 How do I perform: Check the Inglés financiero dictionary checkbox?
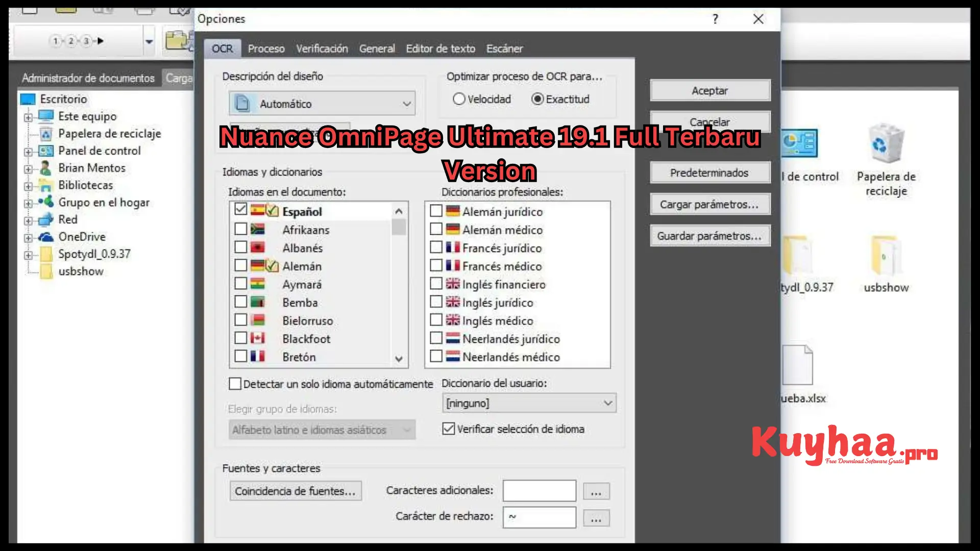(436, 283)
